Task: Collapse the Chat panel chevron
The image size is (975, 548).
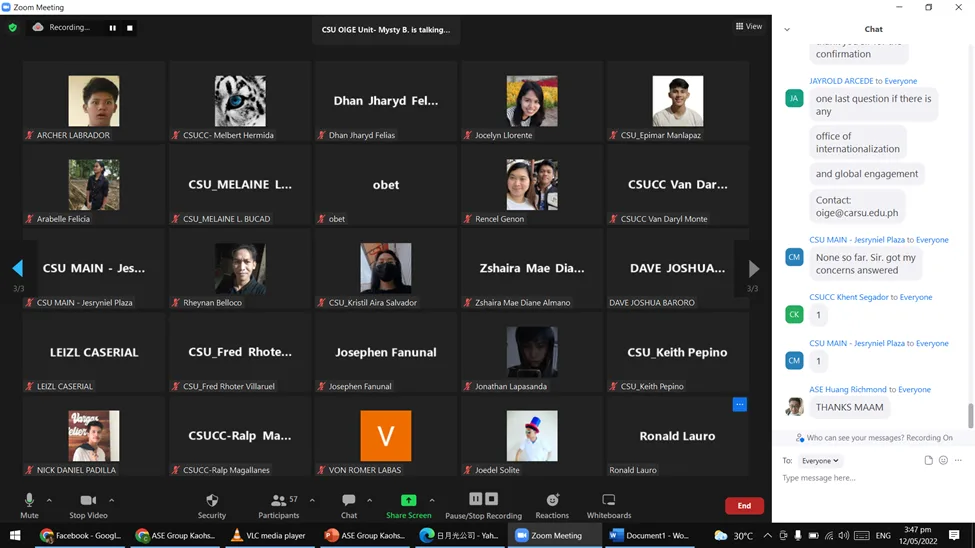Action: [787, 30]
